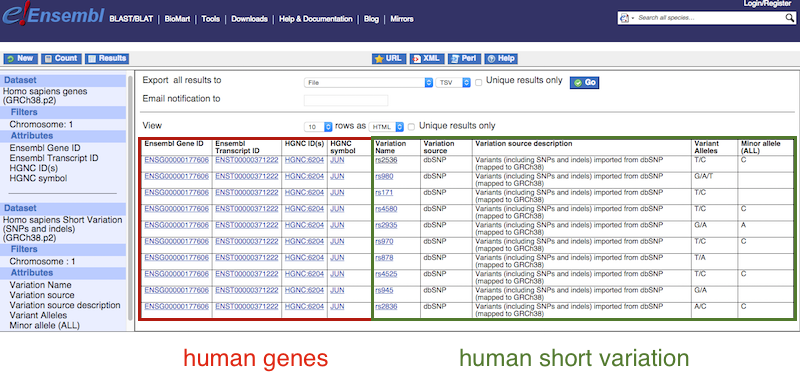
Task: Open the Results button in toolbar
Action: [x=107, y=59]
